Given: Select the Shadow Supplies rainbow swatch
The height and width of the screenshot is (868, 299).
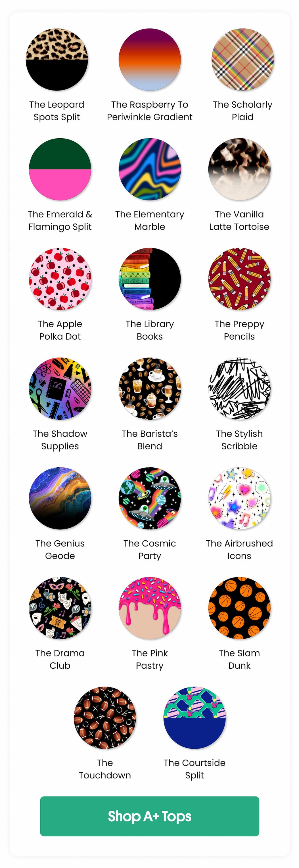Looking at the screenshot, I should pos(60,388).
